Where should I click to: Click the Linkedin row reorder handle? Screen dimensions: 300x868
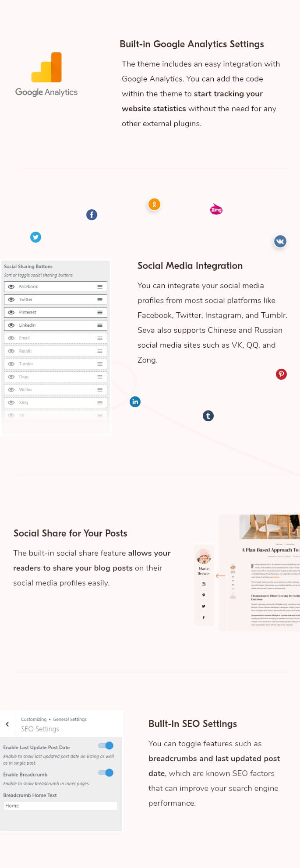(x=100, y=325)
